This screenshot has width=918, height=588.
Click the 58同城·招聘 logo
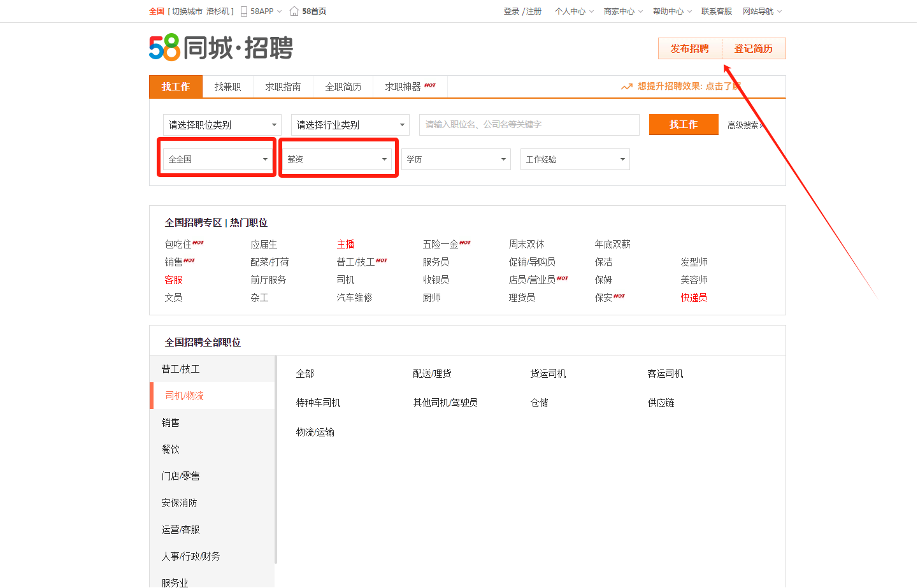220,48
